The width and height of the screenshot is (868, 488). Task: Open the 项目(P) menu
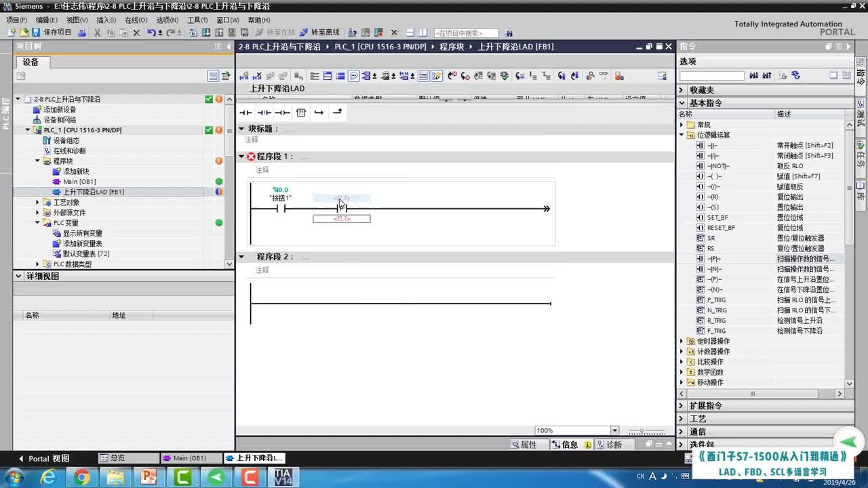pyautogui.click(x=16, y=20)
